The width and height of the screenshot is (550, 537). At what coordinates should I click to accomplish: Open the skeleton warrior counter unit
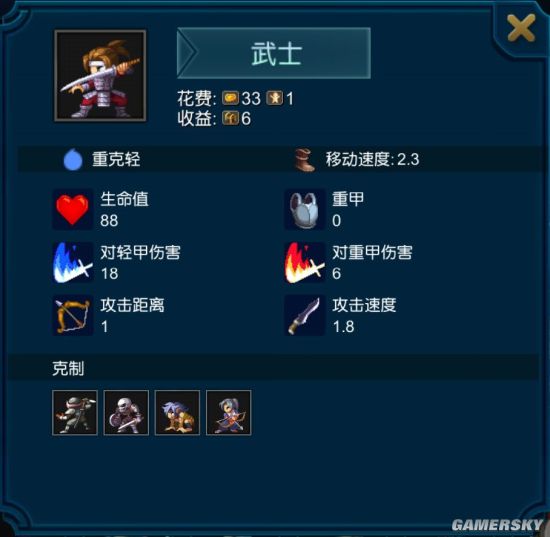(x=126, y=413)
